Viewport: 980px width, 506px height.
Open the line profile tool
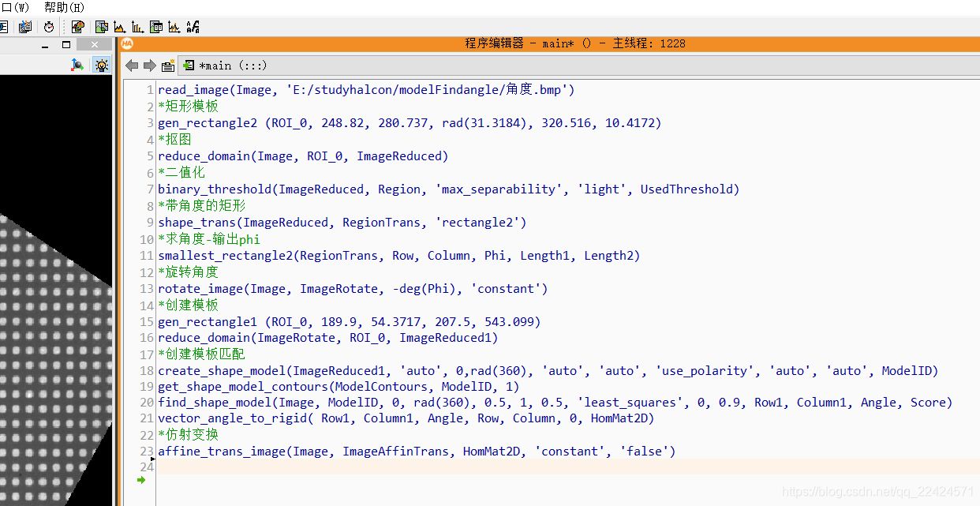tap(174, 27)
